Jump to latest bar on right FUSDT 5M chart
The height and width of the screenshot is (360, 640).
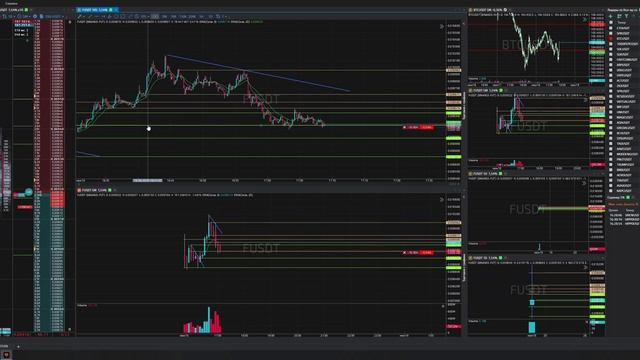click(585, 99)
